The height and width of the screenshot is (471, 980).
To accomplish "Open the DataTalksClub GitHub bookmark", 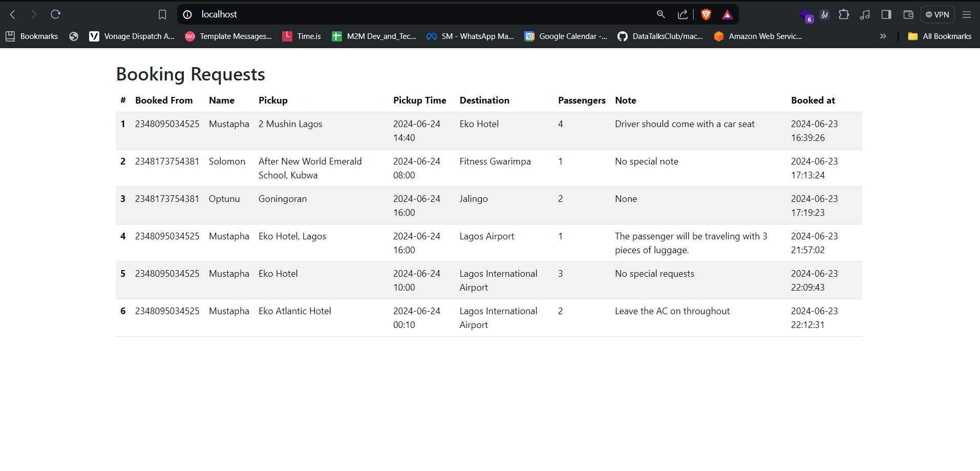I will point(661,36).
